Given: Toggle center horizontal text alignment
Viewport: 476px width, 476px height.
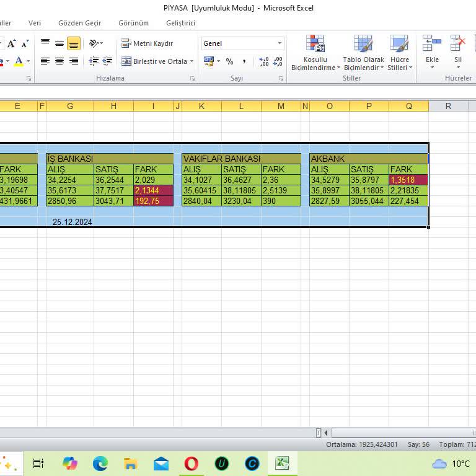Looking at the screenshot, I should click(x=59, y=61).
